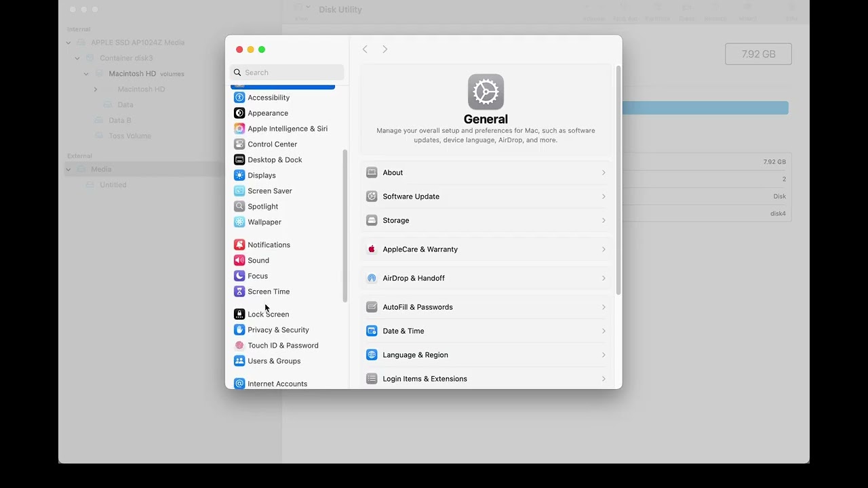Expand the collapsed Macintosh HD child volume arrow
The height and width of the screenshot is (488, 868).
tap(96, 89)
